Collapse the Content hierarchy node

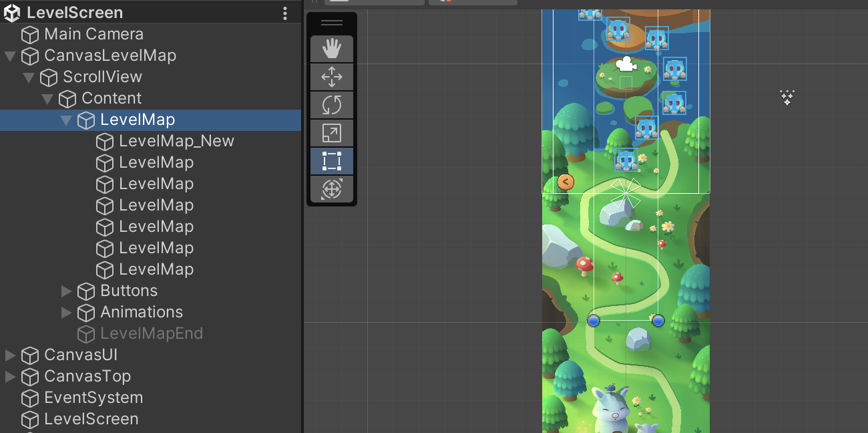[47, 98]
